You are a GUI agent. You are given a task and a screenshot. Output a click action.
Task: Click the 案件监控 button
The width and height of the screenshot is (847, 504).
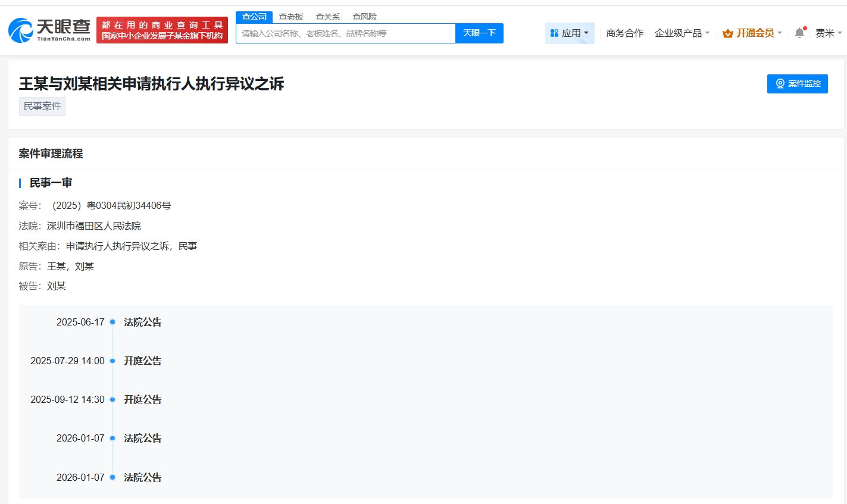(x=797, y=84)
